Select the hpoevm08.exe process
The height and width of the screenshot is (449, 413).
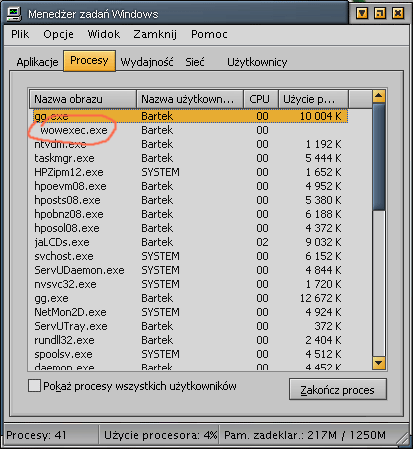191,186
